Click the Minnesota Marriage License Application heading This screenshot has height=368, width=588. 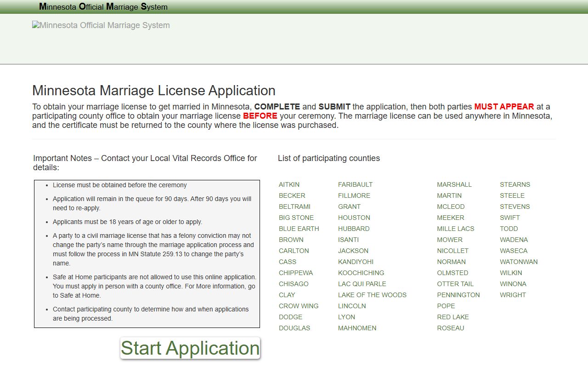154,90
